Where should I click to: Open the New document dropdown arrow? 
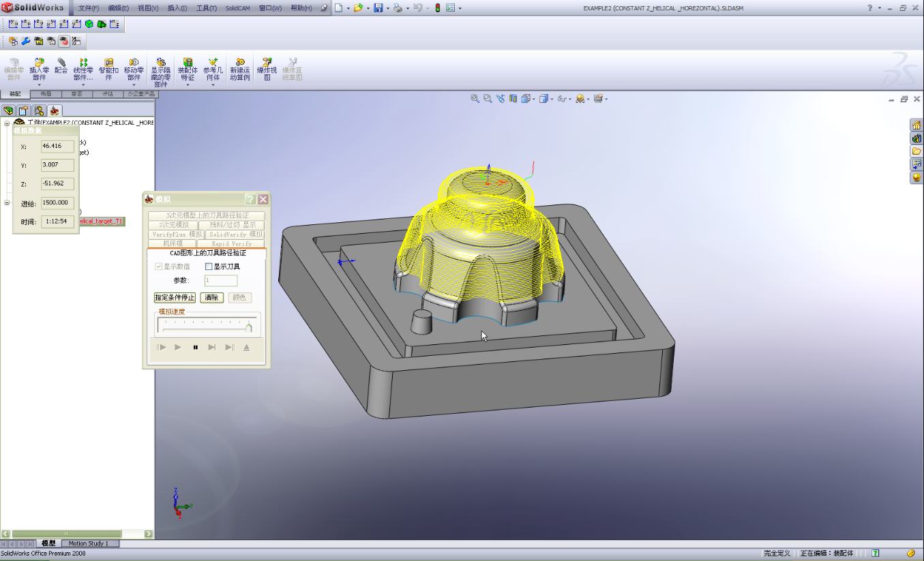348,9
